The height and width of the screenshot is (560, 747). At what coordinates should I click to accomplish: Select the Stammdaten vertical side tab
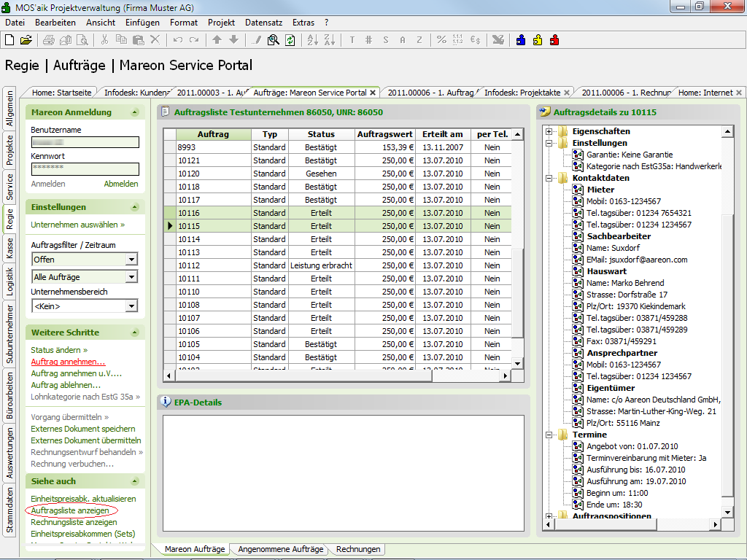click(9, 510)
